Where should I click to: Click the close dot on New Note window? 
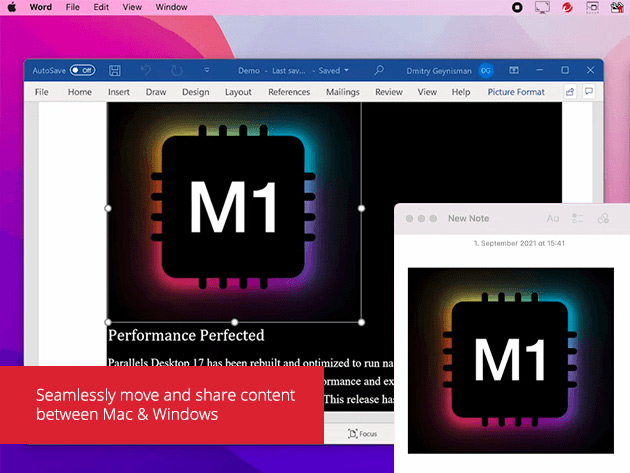coord(409,218)
